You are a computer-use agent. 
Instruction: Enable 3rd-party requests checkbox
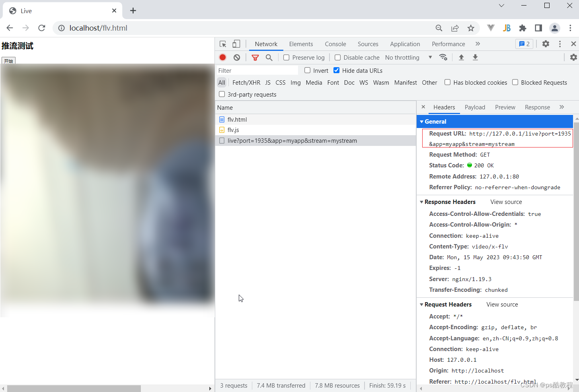coord(222,94)
